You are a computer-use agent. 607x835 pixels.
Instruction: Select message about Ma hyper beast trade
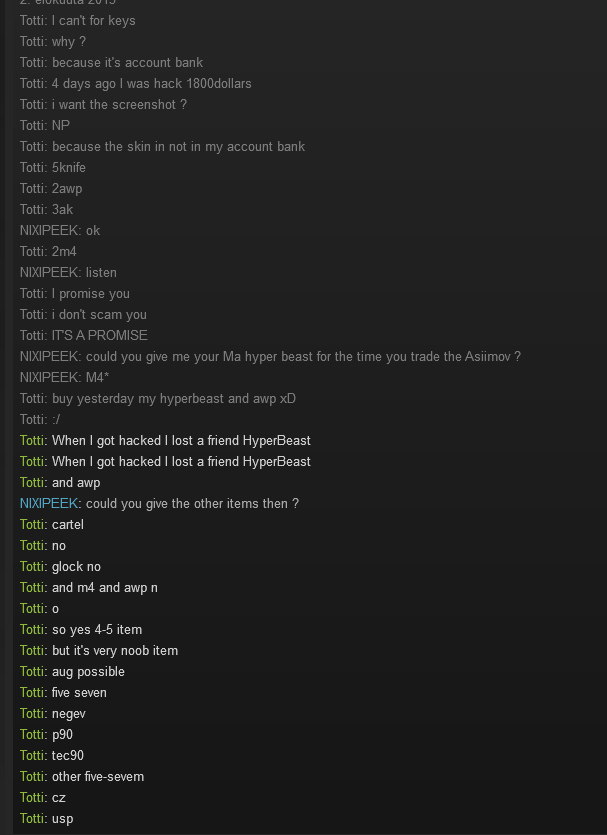(270, 356)
